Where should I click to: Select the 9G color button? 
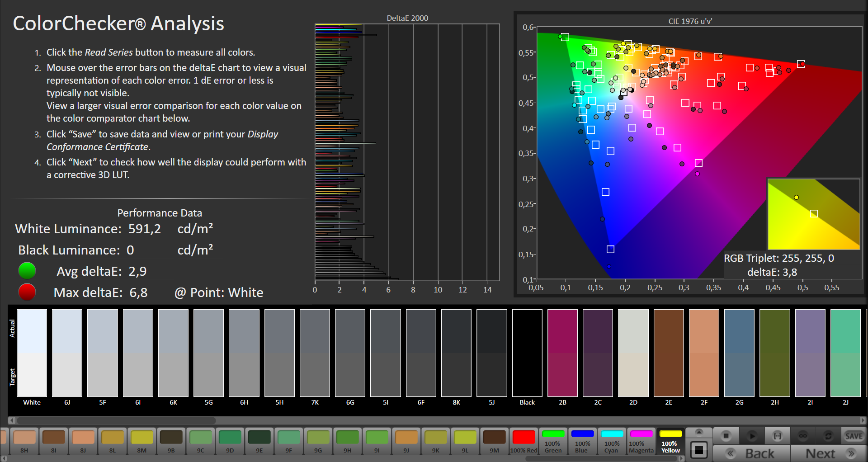pos(318,441)
